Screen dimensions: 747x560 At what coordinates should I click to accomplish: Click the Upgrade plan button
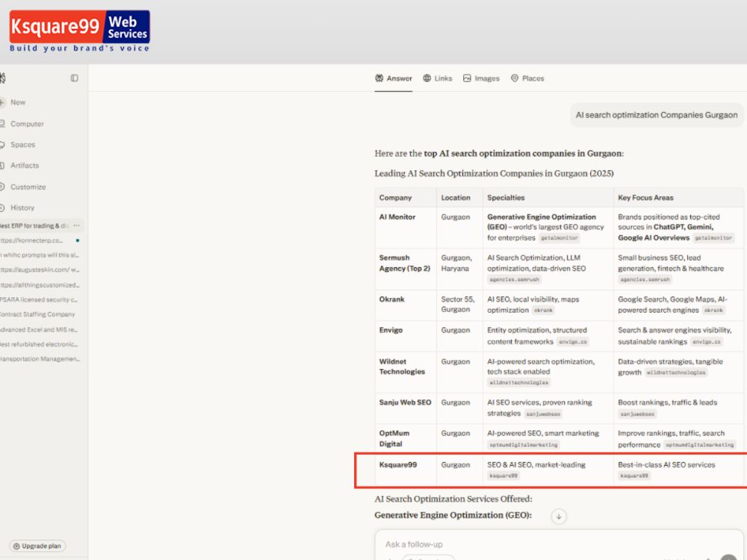[x=37, y=547]
